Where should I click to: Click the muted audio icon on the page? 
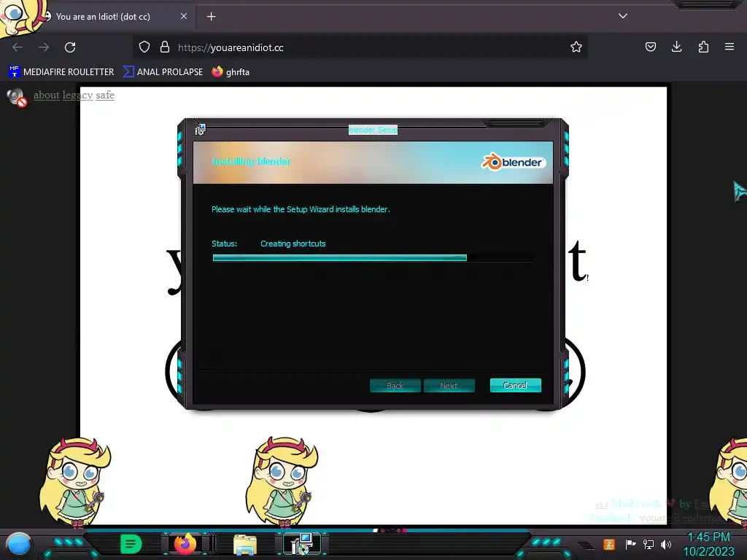(x=17, y=98)
